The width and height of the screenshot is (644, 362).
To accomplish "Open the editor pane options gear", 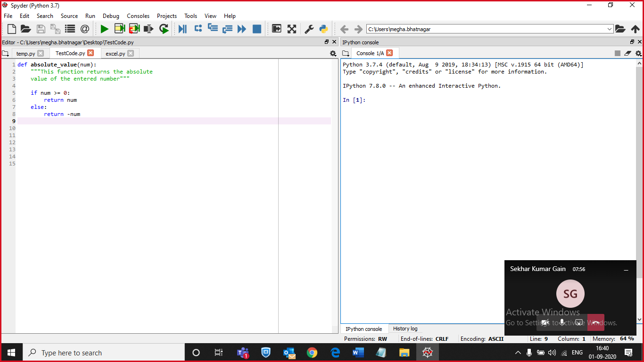I will point(333,54).
